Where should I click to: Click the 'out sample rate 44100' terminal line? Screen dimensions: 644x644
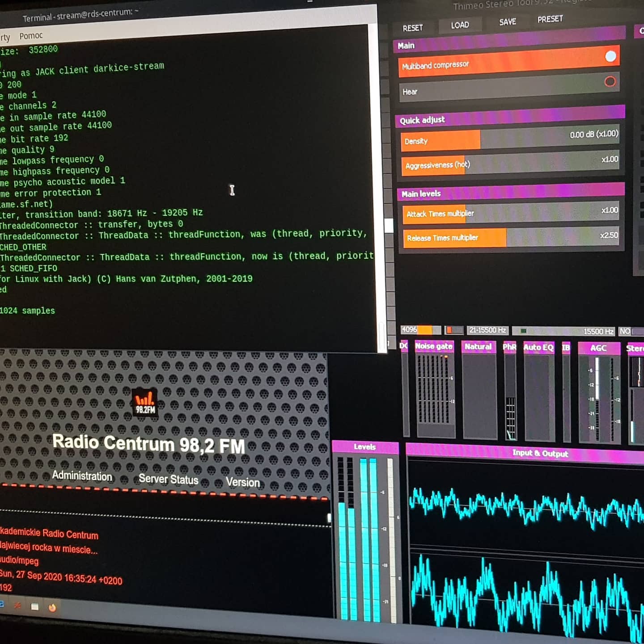coord(56,126)
